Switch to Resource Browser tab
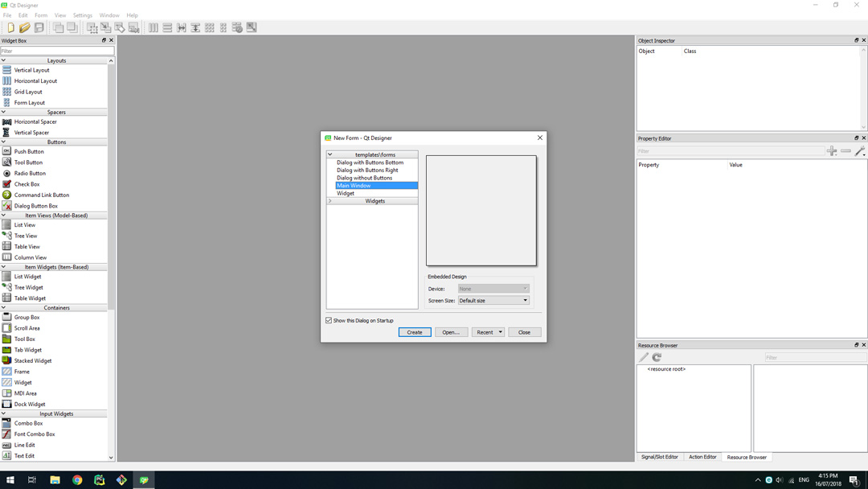This screenshot has height=489, width=868. coord(747,457)
